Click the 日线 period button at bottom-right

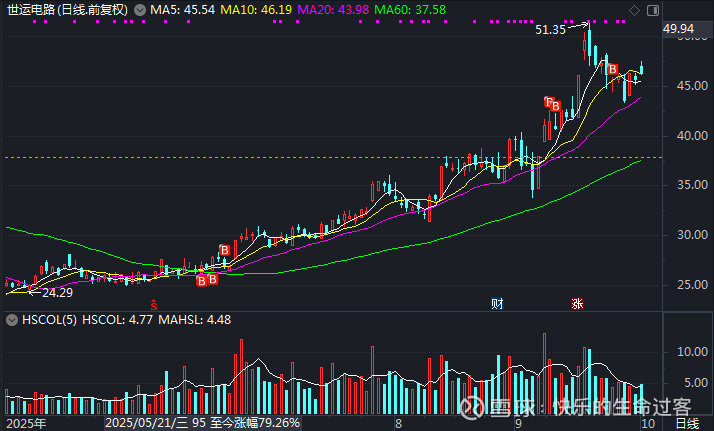pos(687,424)
